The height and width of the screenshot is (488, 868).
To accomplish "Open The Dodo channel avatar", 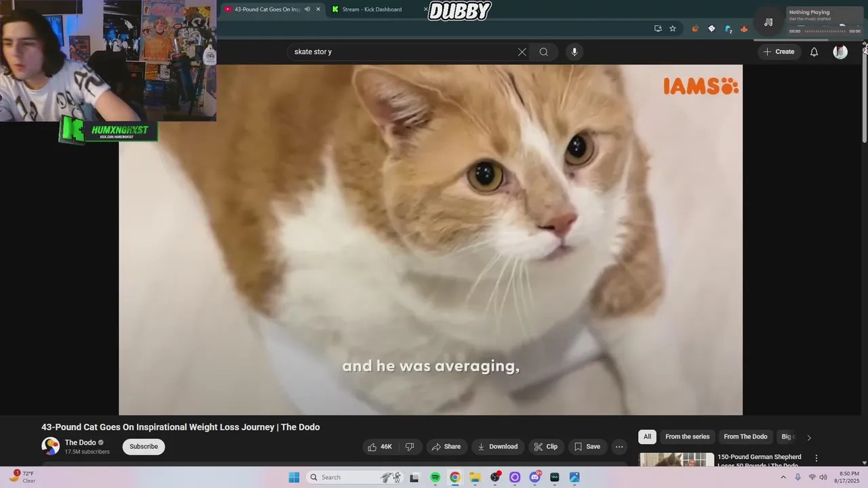I will [x=50, y=446].
